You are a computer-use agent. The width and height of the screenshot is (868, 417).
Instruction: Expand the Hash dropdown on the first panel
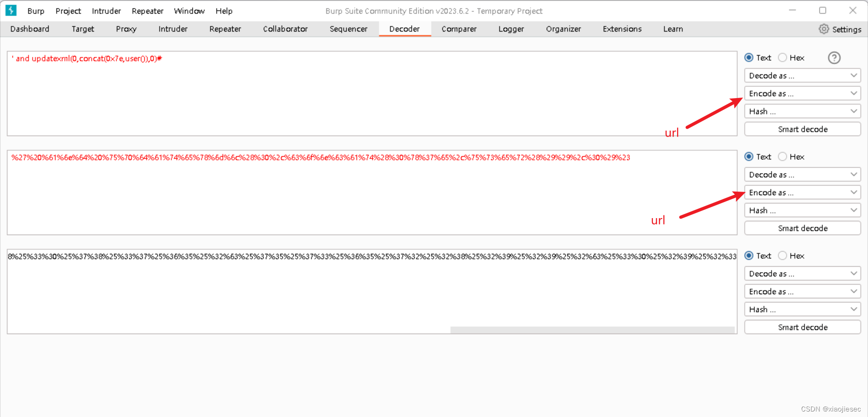click(802, 111)
